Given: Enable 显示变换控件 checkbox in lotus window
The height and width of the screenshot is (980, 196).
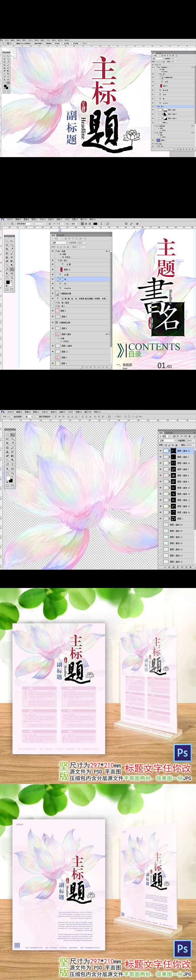Looking at the screenshot, I should pyautogui.click(x=37, y=417).
